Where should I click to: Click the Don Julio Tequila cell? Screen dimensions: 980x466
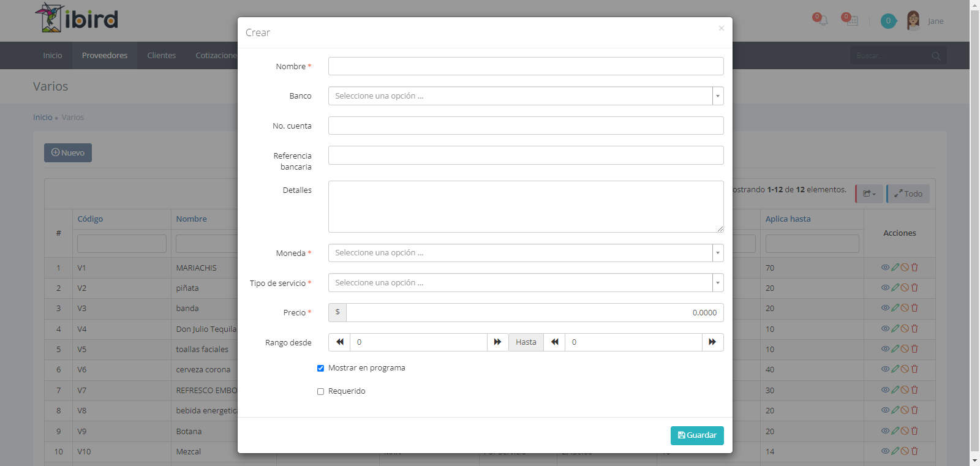(206, 329)
